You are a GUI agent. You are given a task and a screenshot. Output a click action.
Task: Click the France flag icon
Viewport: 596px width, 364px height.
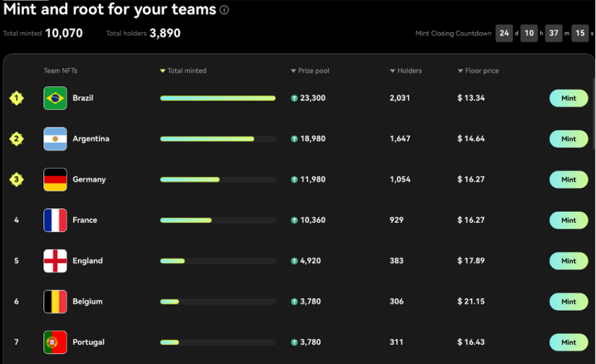[x=55, y=220]
